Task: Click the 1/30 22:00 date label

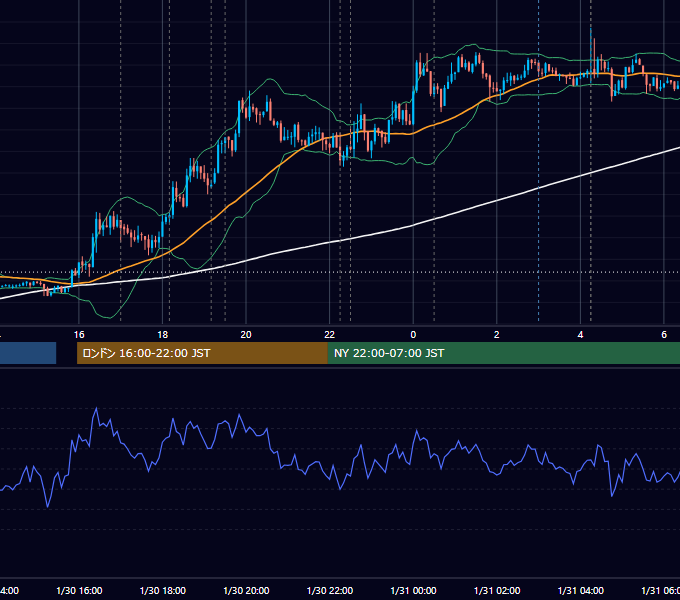Action: click(x=330, y=590)
